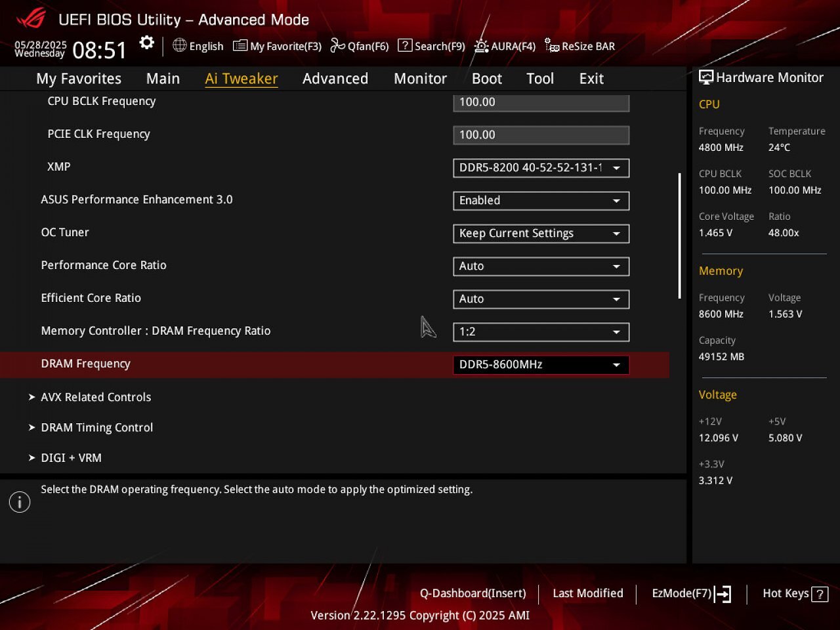Open the settings gear icon

147,43
